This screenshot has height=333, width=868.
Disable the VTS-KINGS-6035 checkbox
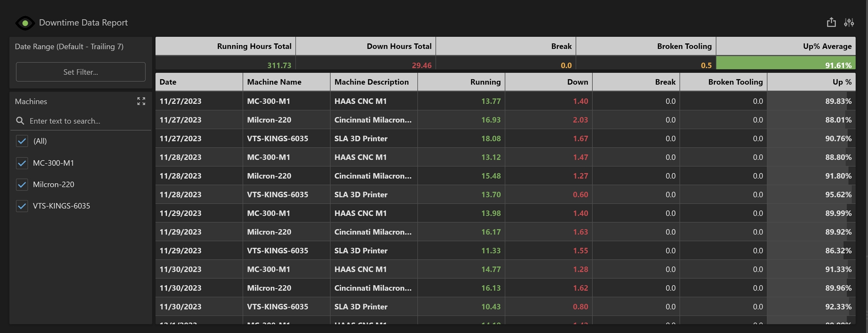[x=22, y=206]
